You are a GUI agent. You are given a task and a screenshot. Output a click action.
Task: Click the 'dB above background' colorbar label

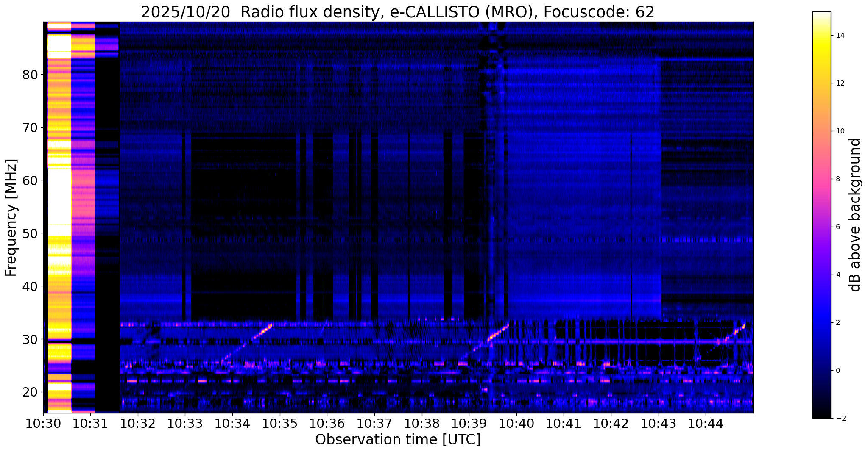tap(856, 215)
